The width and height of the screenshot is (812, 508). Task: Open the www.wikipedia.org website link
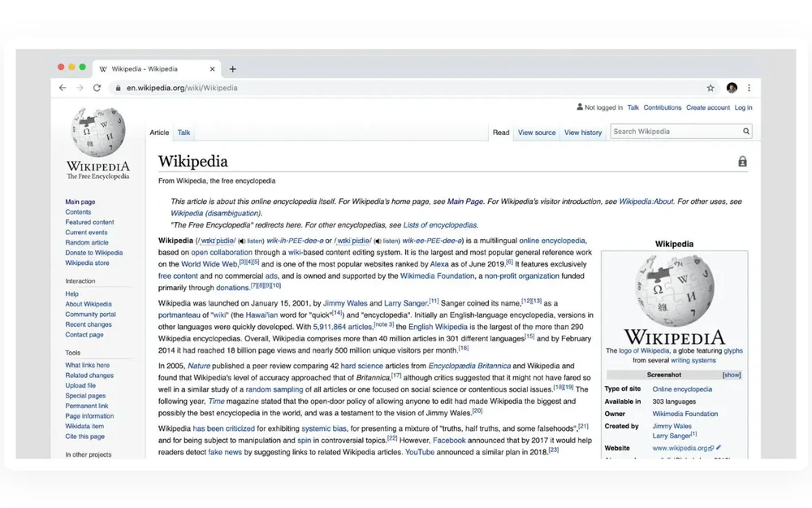(x=680, y=448)
